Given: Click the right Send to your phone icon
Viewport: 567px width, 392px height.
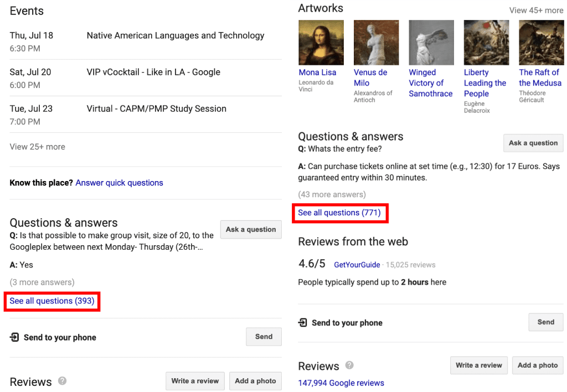Looking at the screenshot, I should [303, 323].
